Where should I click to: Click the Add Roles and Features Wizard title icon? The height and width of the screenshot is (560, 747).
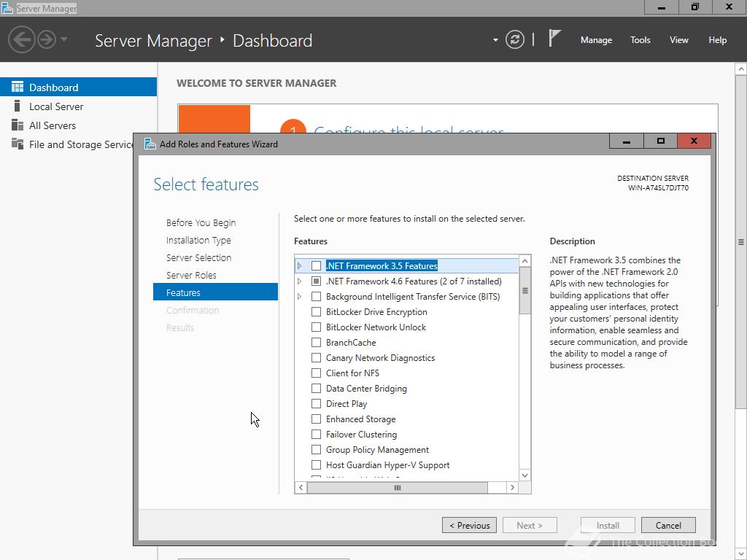click(x=150, y=144)
